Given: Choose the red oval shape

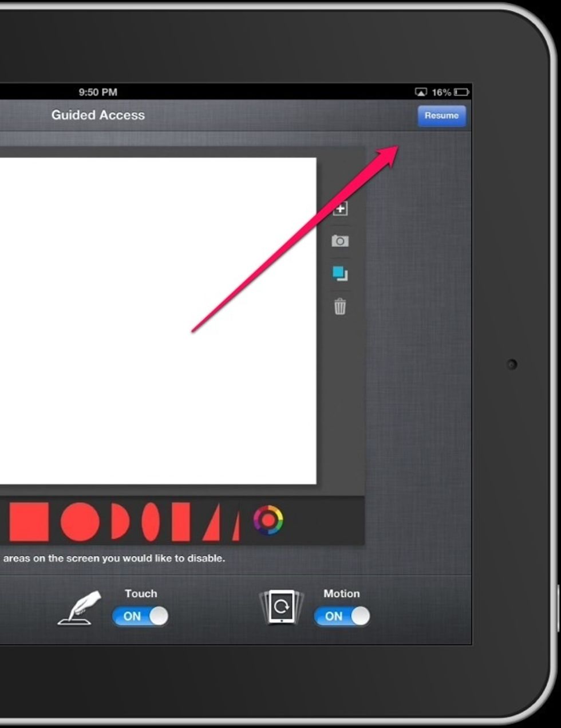Looking at the screenshot, I should [151, 522].
